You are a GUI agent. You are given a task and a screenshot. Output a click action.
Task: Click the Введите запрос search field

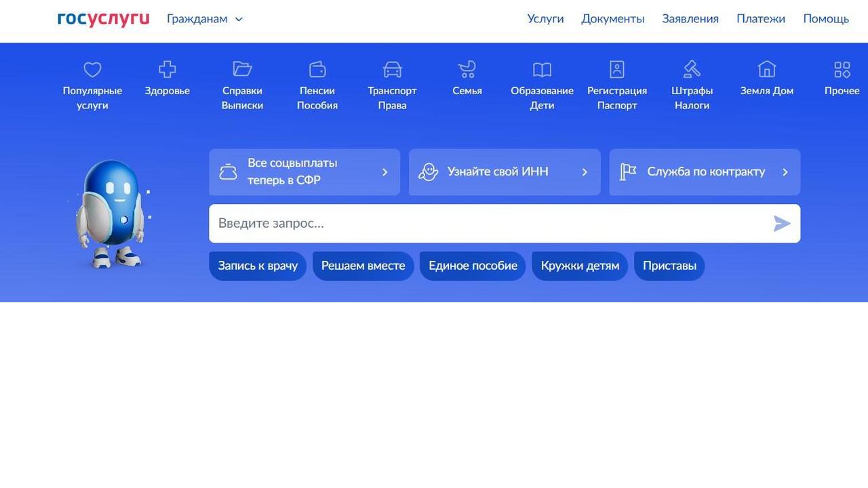(x=488, y=224)
